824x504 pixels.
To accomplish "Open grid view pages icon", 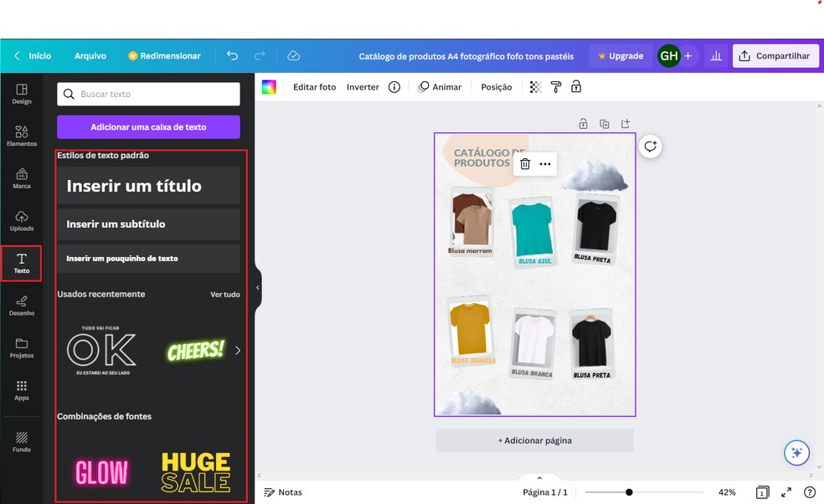I will click(x=763, y=492).
